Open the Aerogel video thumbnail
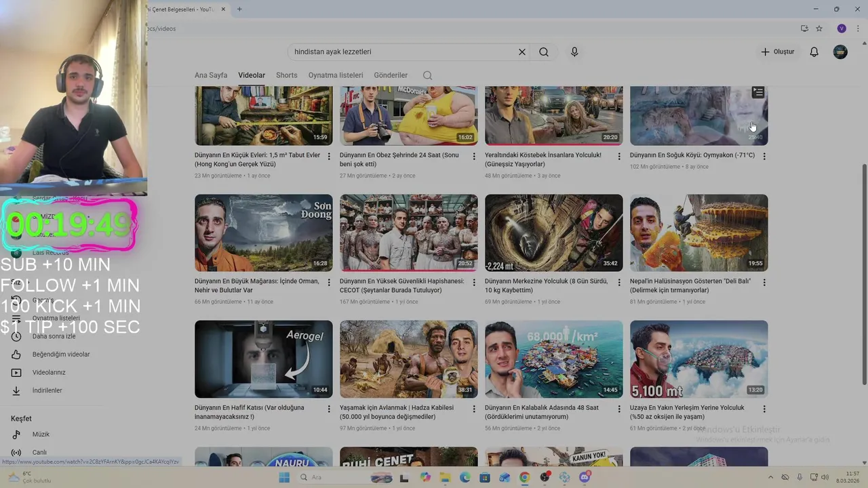 click(264, 359)
